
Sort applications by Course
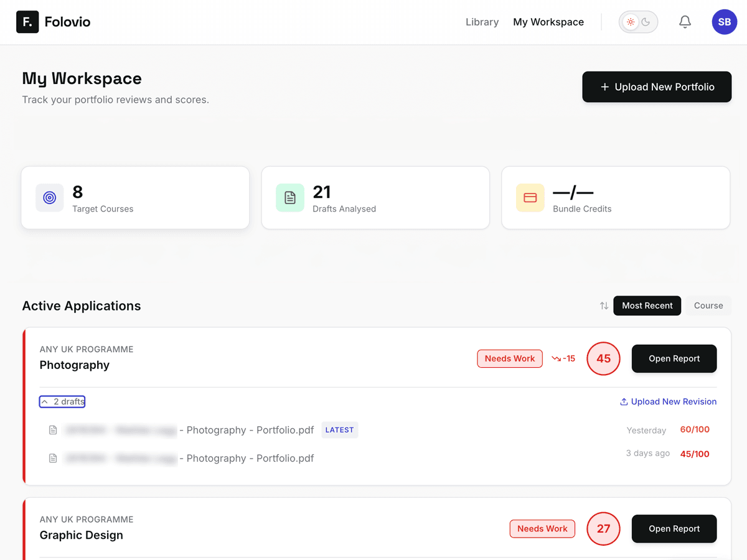[708, 306]
